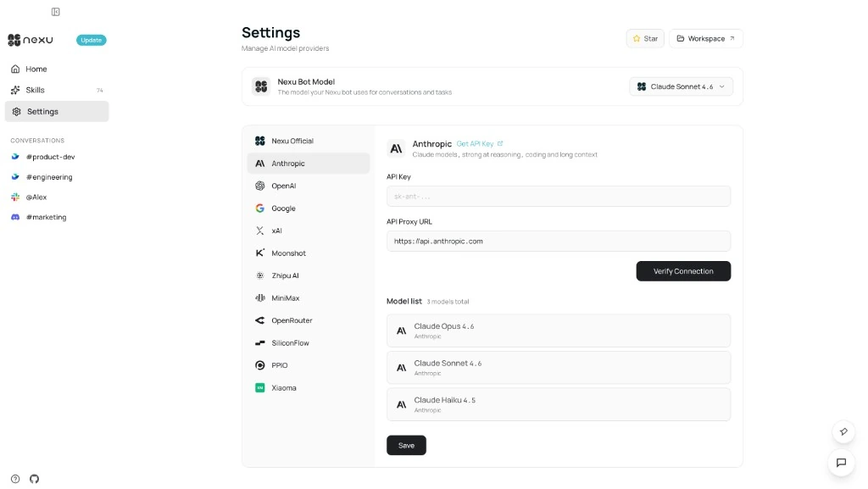
Task: Click the Verify Connection button
Action: [x=683, y=270]
